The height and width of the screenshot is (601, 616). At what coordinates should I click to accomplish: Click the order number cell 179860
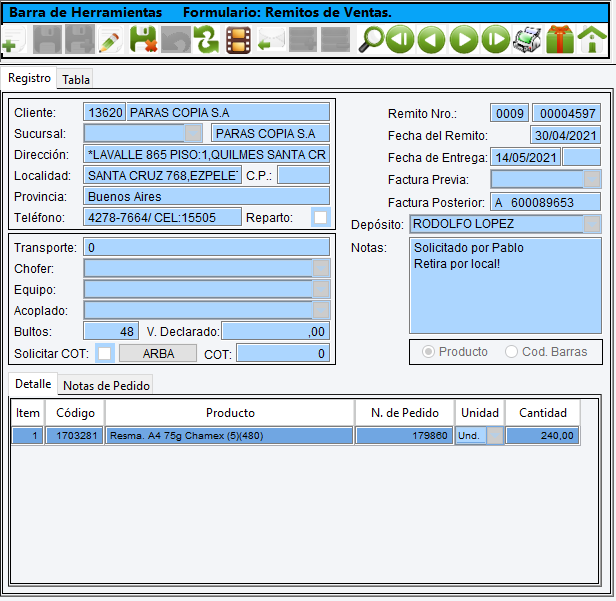[x=405, y=436]
